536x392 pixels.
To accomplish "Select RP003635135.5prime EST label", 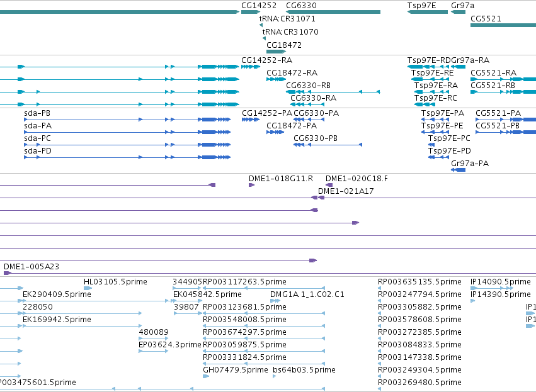I will click(419, 282).
